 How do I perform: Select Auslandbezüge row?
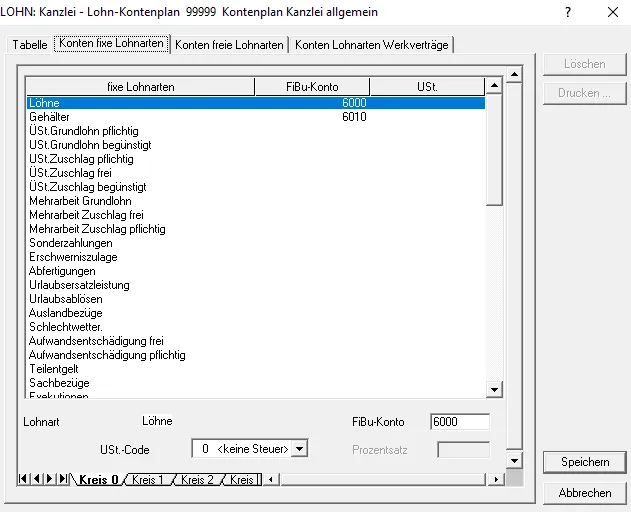[x=256, y=313]
